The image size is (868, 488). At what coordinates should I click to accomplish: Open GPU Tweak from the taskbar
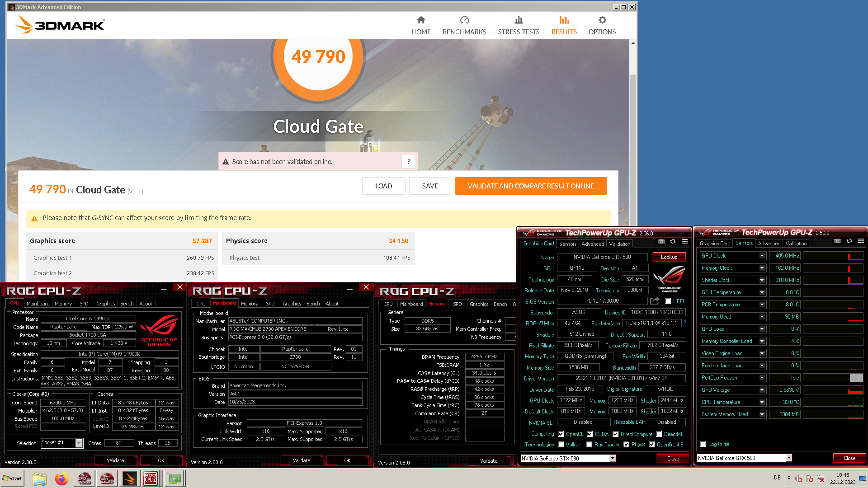click(x=84, y=479)
